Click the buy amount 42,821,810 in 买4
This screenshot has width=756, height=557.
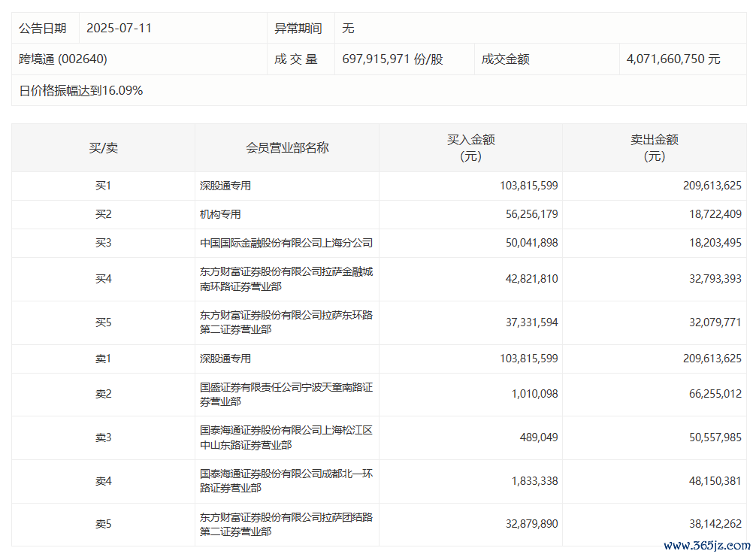pyautogui.click(x=529, y=279)
